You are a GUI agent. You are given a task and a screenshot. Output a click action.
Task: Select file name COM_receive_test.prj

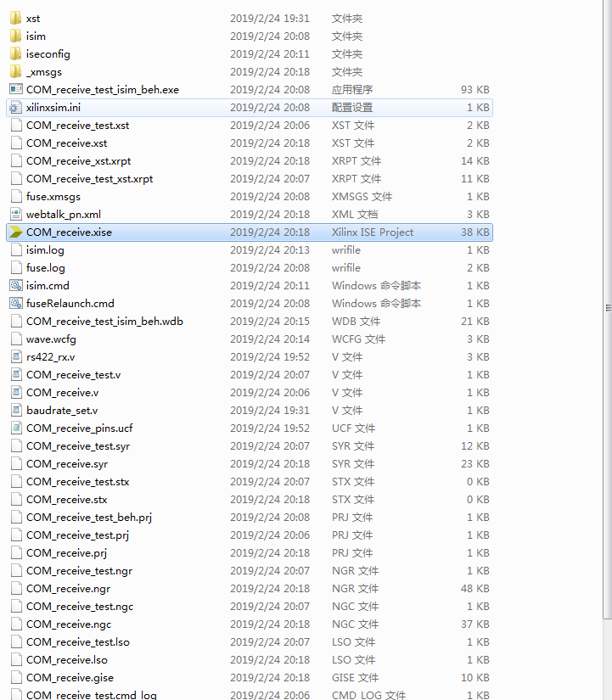(x=77, y=535)
